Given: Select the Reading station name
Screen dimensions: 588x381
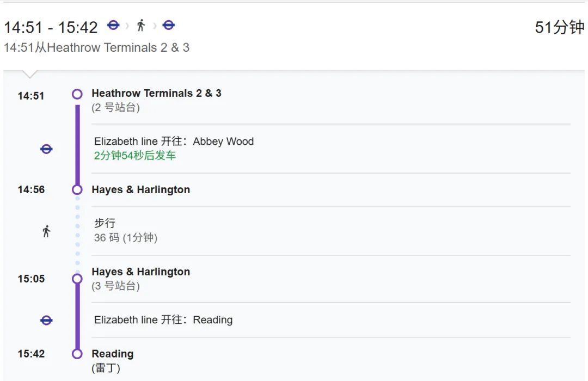Looking at the screenshot, I should (112, 354).
